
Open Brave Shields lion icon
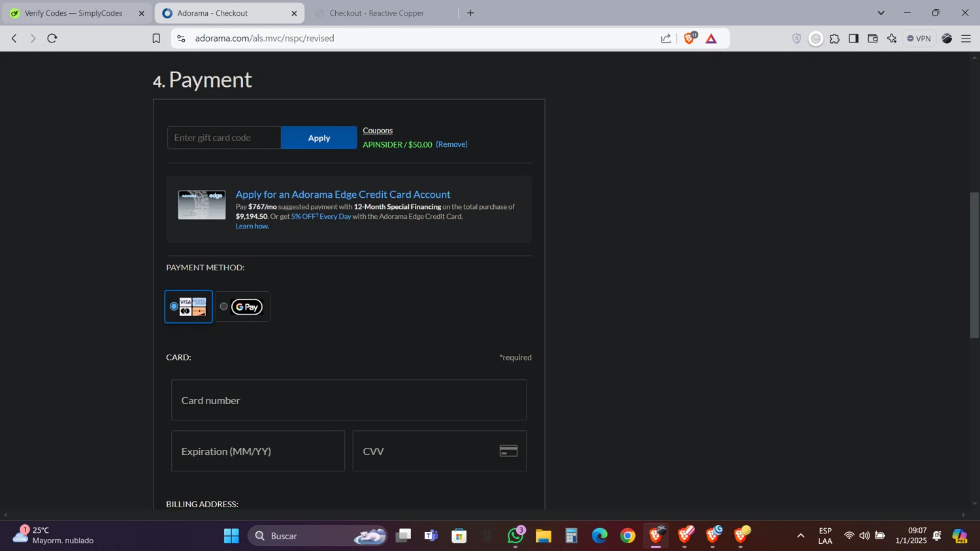(689, 38)
